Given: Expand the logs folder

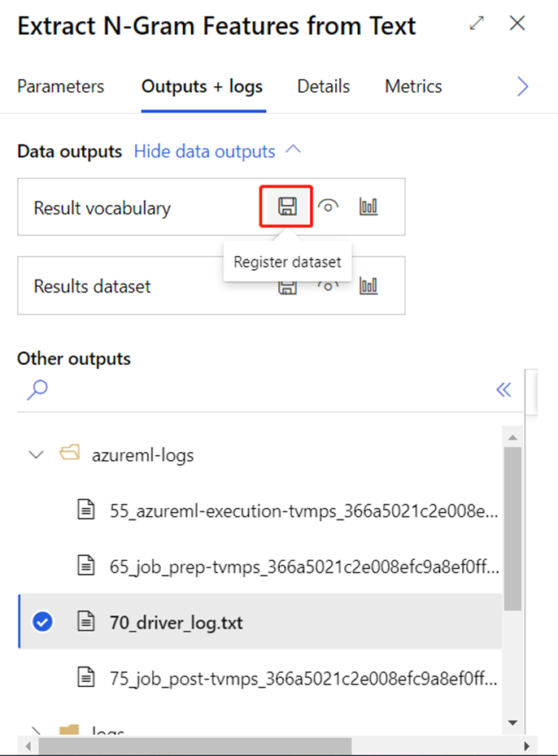Looking at the screenshot, I should [36, 731].
